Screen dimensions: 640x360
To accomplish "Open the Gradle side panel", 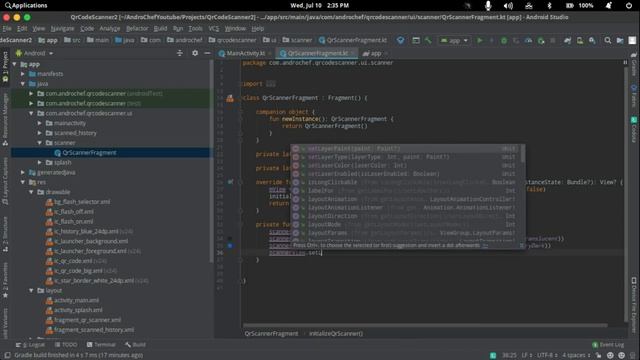I will 634,64.
